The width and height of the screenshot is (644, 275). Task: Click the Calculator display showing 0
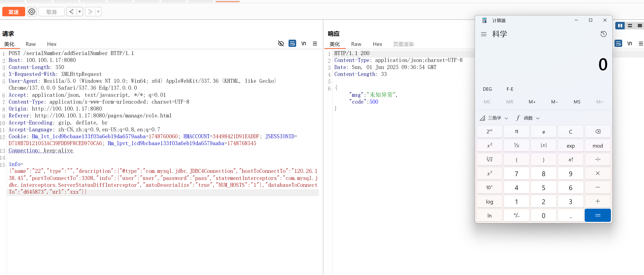603,65
